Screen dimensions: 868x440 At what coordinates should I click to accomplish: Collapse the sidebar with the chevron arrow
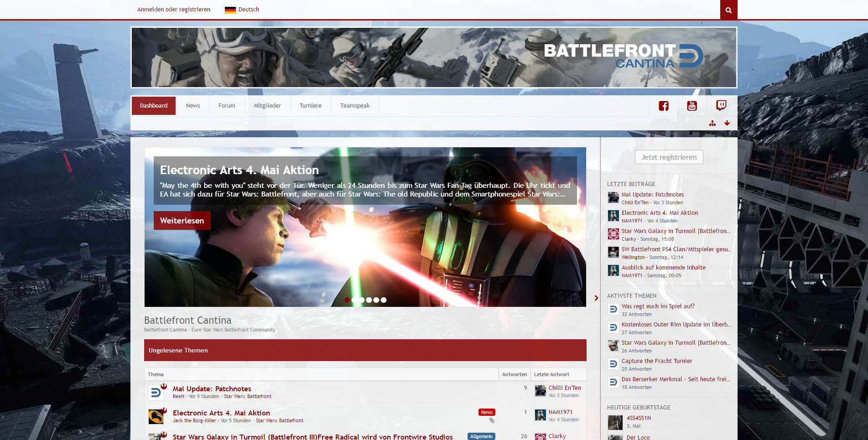click(596, 298)
